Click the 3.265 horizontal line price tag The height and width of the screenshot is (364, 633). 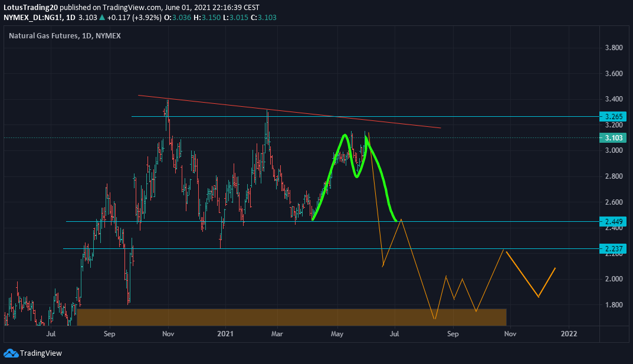(x=613, y=117)
